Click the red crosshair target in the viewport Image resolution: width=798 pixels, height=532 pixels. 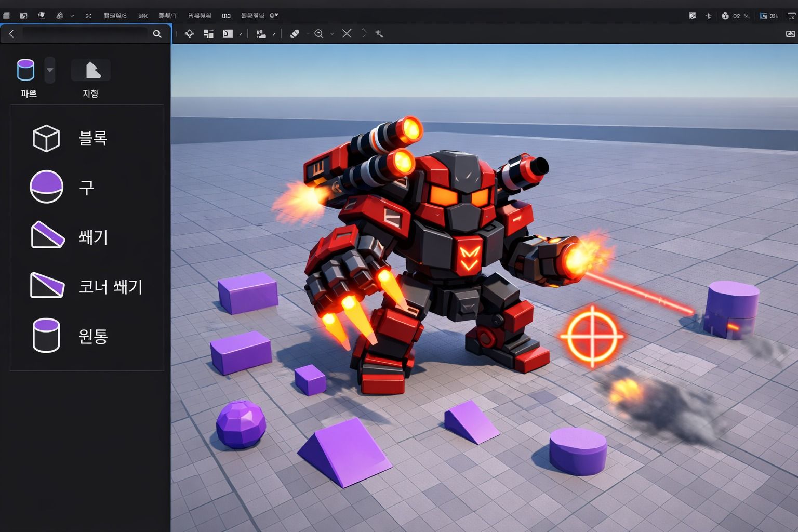click(592, 337)
